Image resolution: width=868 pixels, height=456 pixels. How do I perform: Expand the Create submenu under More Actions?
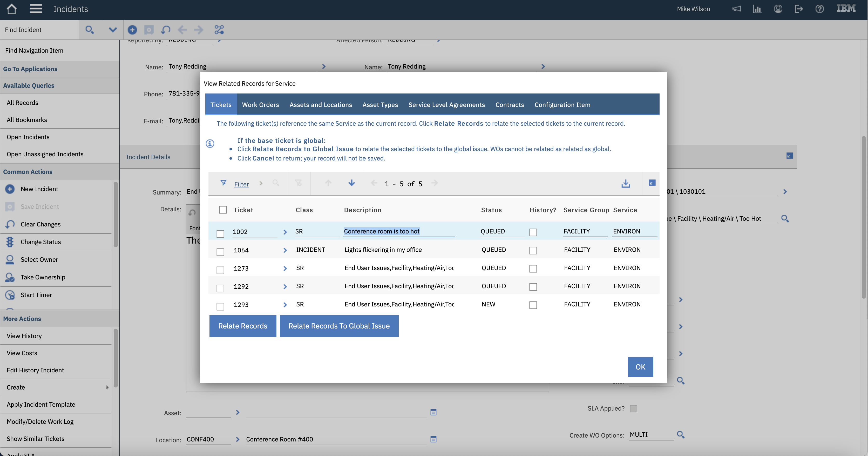[107, 387]
